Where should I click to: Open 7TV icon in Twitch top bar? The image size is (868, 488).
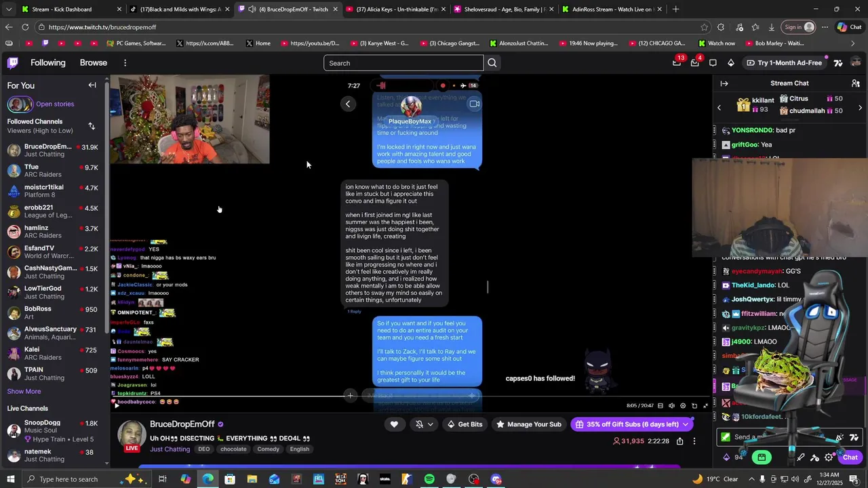[x=838, y=63]
